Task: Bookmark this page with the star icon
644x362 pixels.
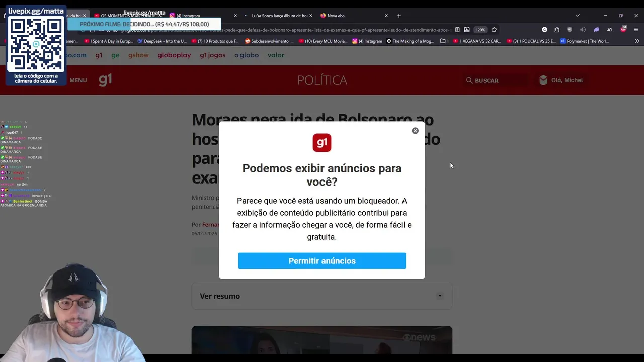Action: [494, 30]
